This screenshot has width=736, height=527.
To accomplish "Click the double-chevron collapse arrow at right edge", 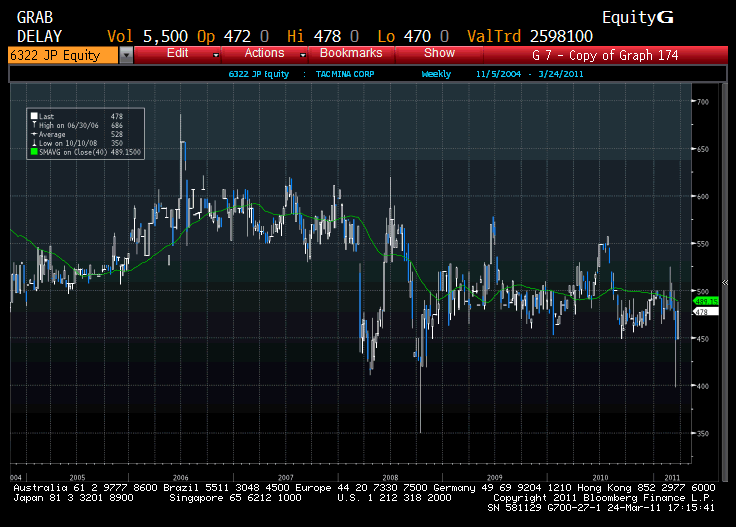I will pyautogui.click(x=725, y=283).
